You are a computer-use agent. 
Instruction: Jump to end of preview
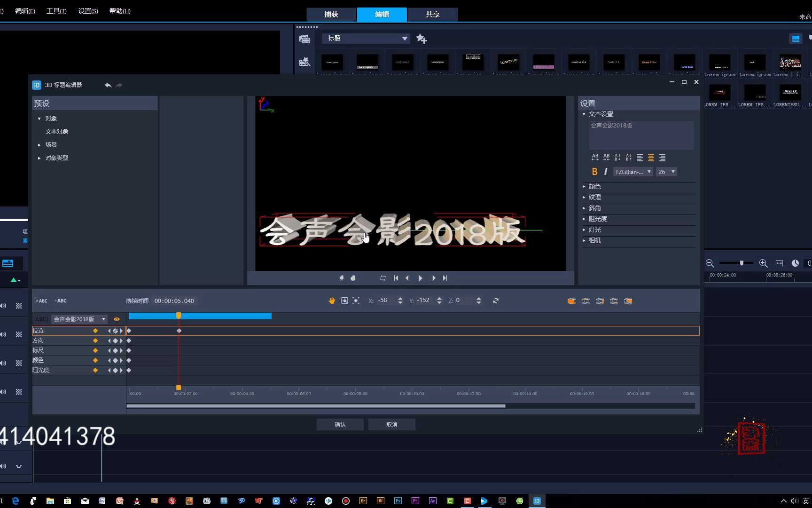tap(445, 278)
